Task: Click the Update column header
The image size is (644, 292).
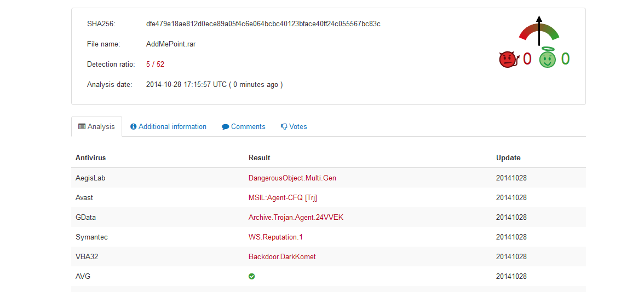Action: (508, 157)
